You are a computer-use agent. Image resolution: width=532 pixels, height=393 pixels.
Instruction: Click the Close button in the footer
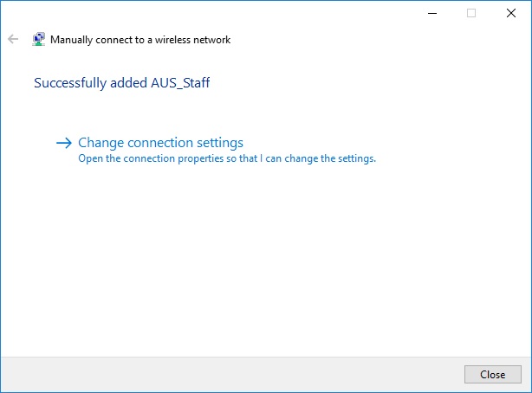(x=493, y=374)
